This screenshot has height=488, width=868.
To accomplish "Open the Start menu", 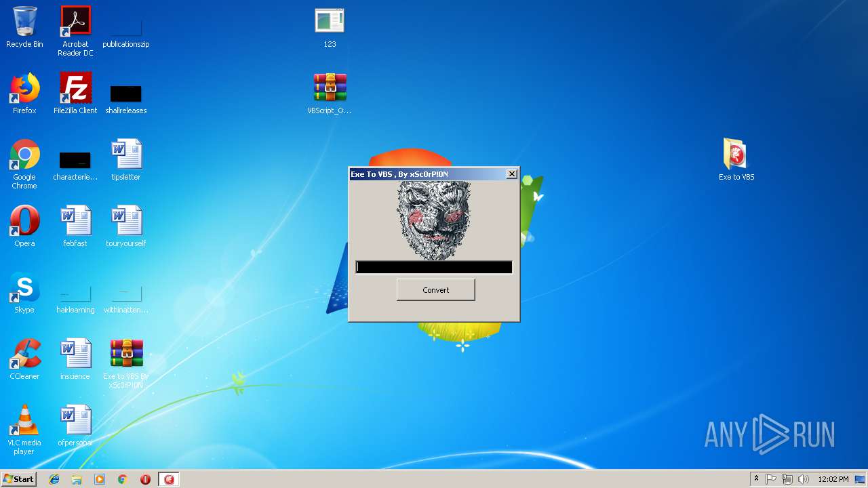I will [18, 479].
